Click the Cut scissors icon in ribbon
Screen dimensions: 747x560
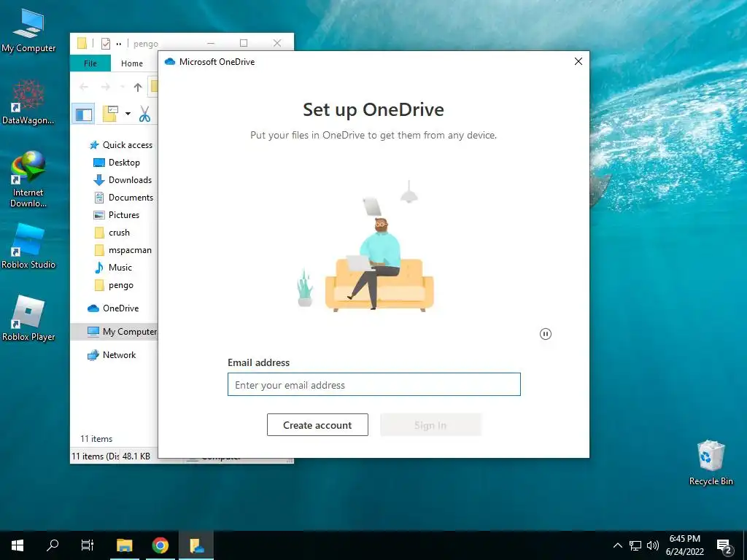pyautogui.click(x=145, y=114)
